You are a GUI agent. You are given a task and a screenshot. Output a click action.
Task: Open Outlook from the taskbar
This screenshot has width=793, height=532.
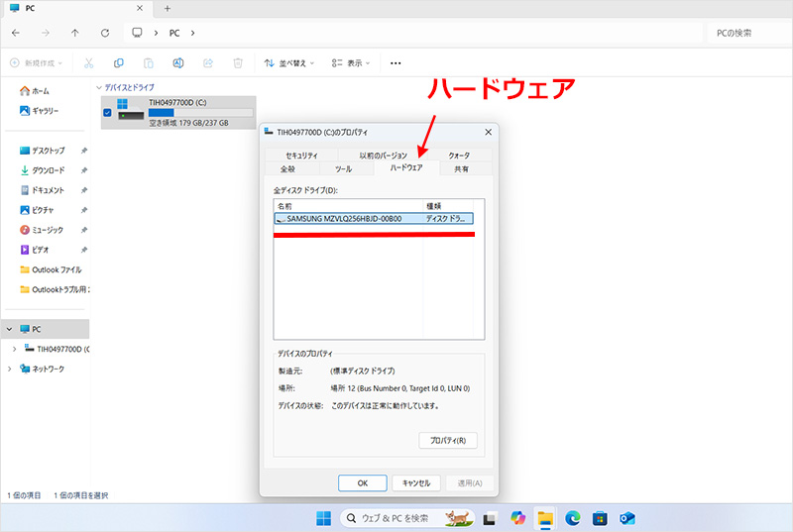point(626,518)
